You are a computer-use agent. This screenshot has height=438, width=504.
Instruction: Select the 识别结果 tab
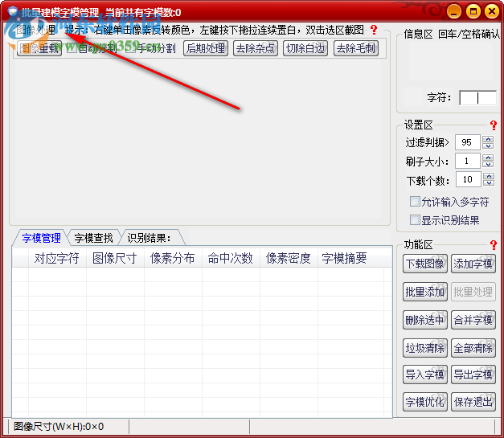[150, 238]
